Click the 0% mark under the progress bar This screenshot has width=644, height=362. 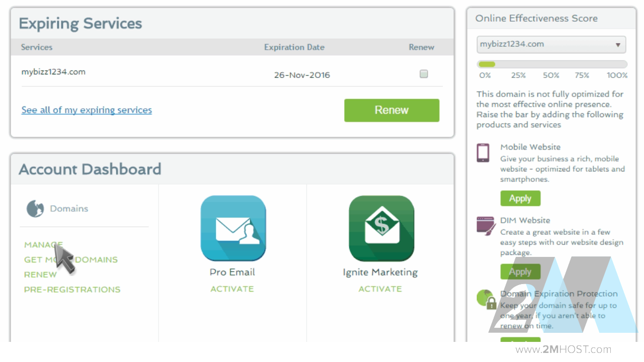pyautogui.click(x=485, y=75)
